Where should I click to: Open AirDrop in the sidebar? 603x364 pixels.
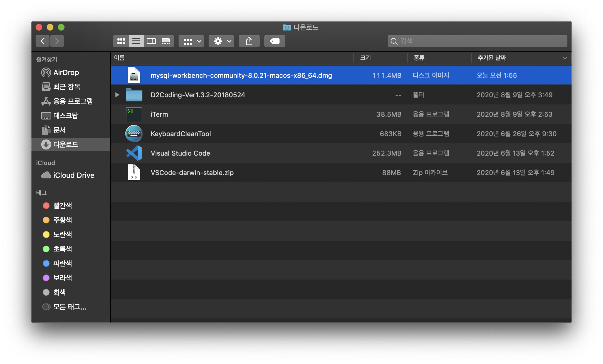point(66,73)
